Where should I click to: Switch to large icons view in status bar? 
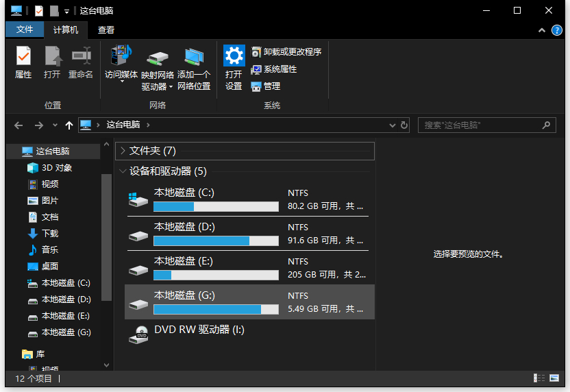coord(554,378)
